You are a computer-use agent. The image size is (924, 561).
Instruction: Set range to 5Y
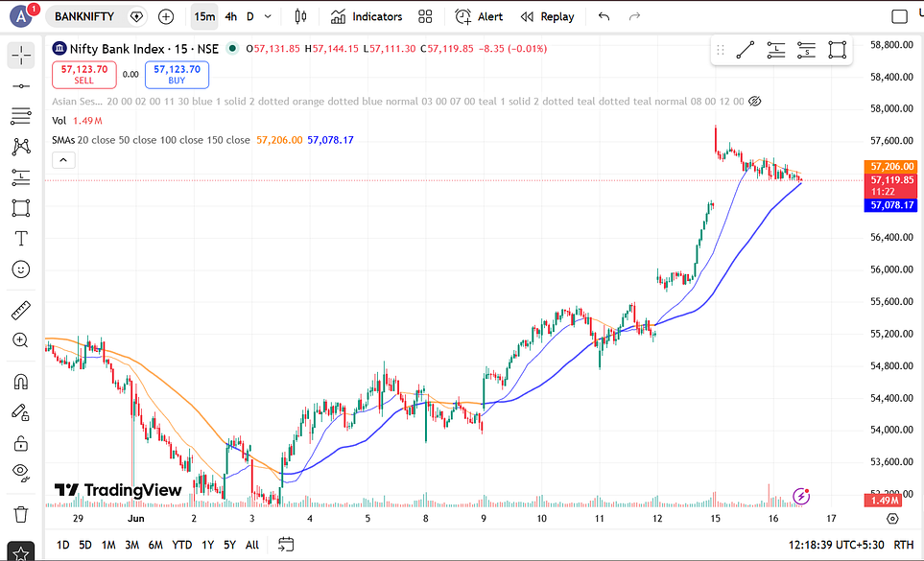pyautogui.click(x=230, y=545)
